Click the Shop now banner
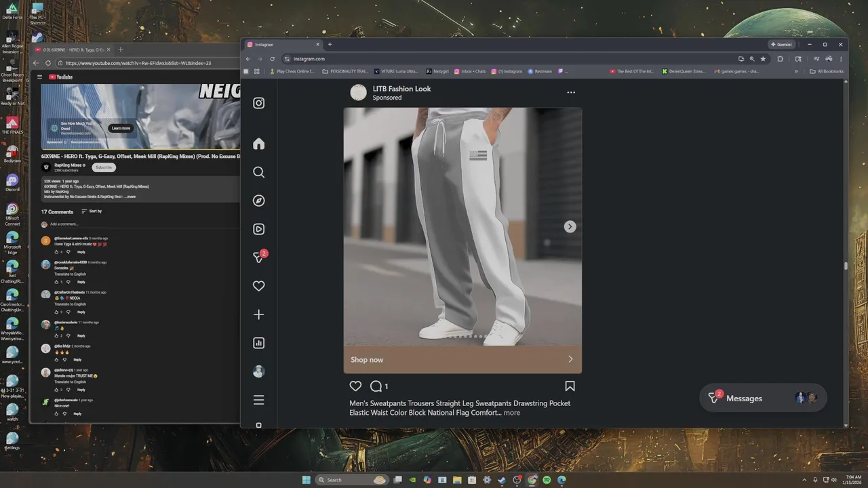The height and width of the screenshot is (488, 868). [462, 360]
